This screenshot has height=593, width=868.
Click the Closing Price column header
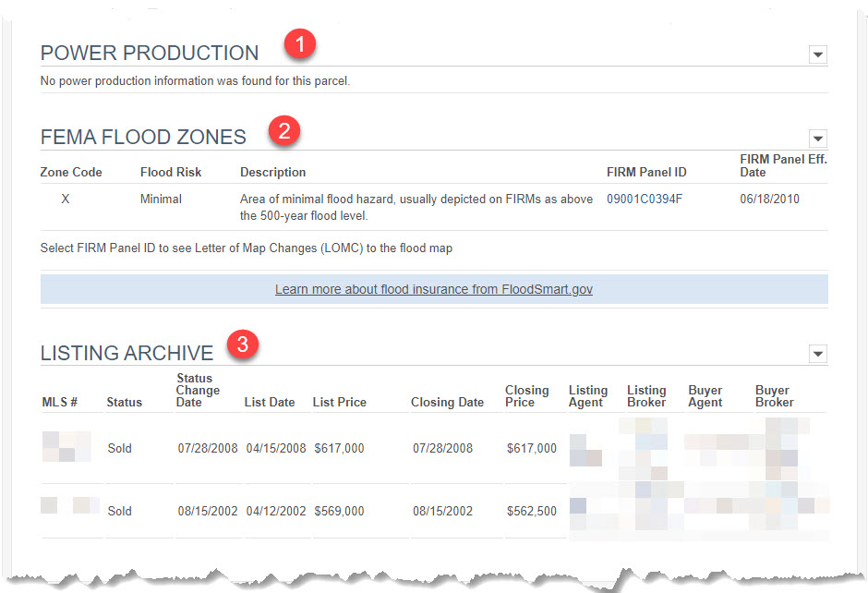coord(527,396)
